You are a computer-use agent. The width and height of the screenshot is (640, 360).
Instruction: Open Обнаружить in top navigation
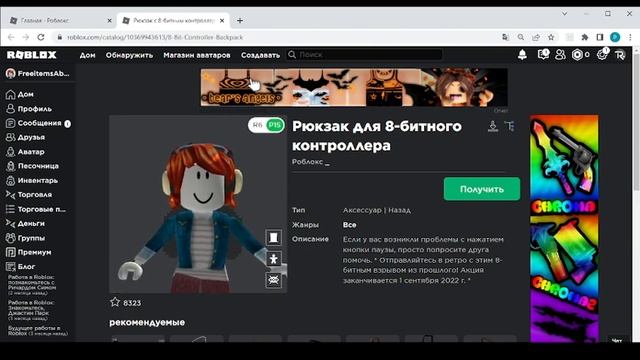tap(129, 55)
